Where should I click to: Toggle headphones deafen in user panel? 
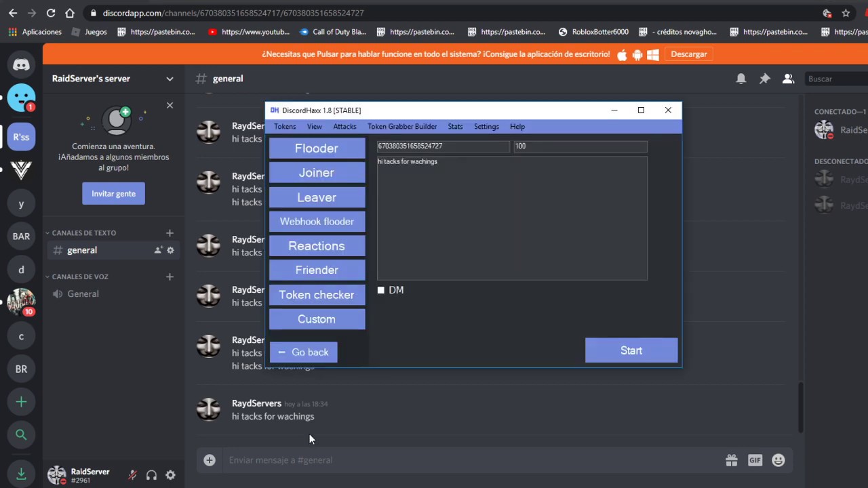click(x=152, y=476)
